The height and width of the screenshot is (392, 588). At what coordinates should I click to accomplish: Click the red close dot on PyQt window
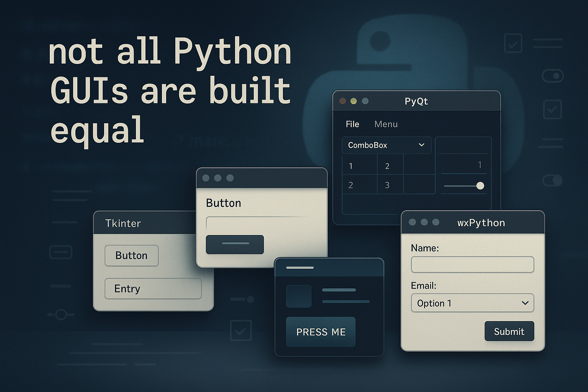pos(343,101)
